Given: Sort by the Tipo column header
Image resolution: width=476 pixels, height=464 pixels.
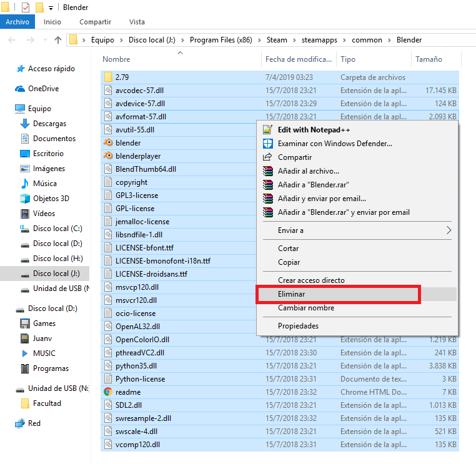Looking at the screenshot, I should coord(374,59).
